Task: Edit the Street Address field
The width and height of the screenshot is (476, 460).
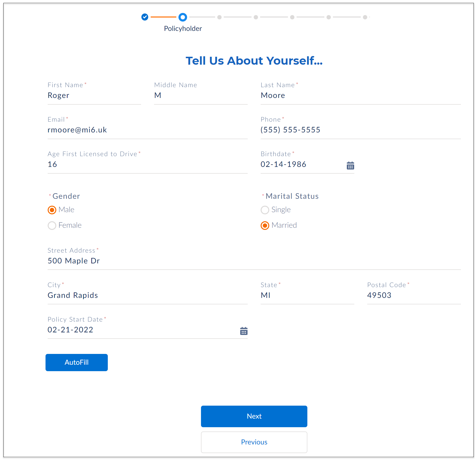Action: pyautogui.click(x=254, y=261)
